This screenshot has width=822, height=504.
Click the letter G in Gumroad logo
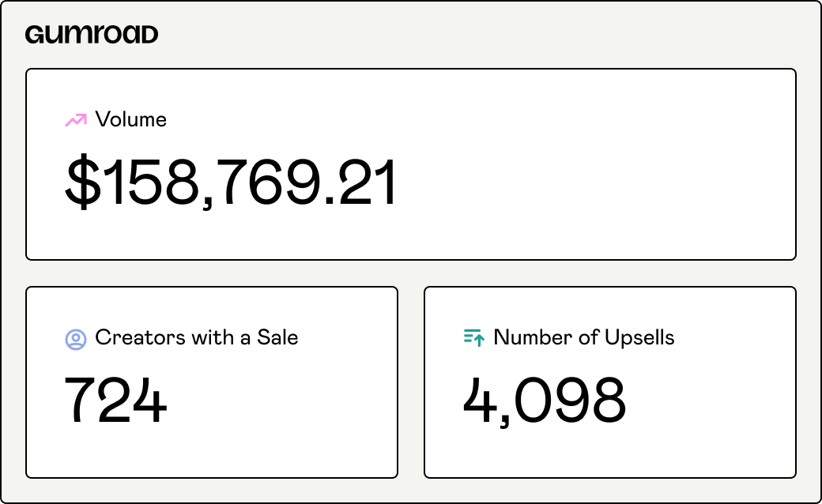(x=35, y=35)
